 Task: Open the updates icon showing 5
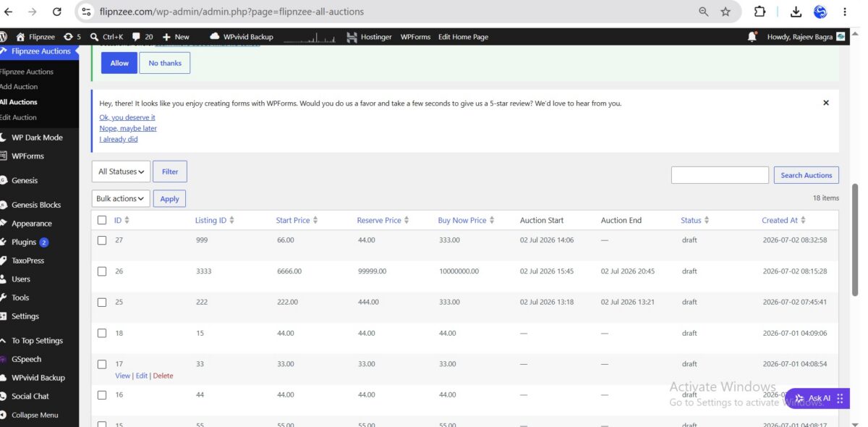72,37
